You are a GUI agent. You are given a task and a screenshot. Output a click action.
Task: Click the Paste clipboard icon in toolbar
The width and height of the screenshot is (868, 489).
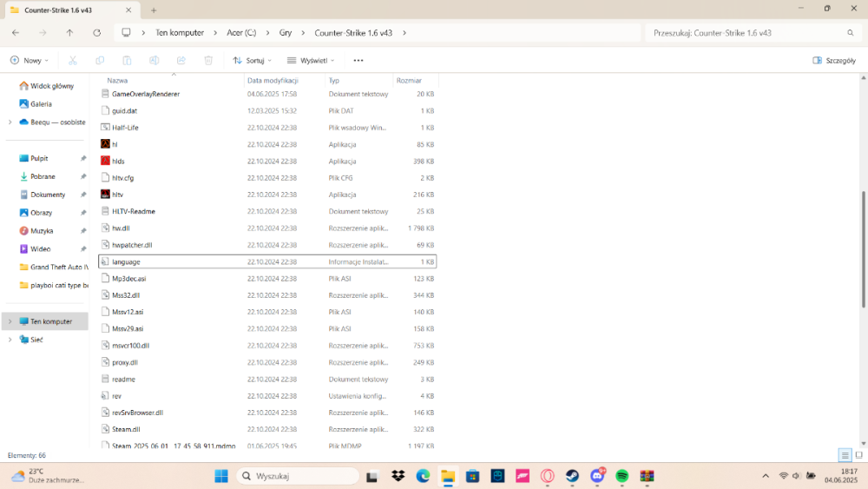[x=127, y=60]
